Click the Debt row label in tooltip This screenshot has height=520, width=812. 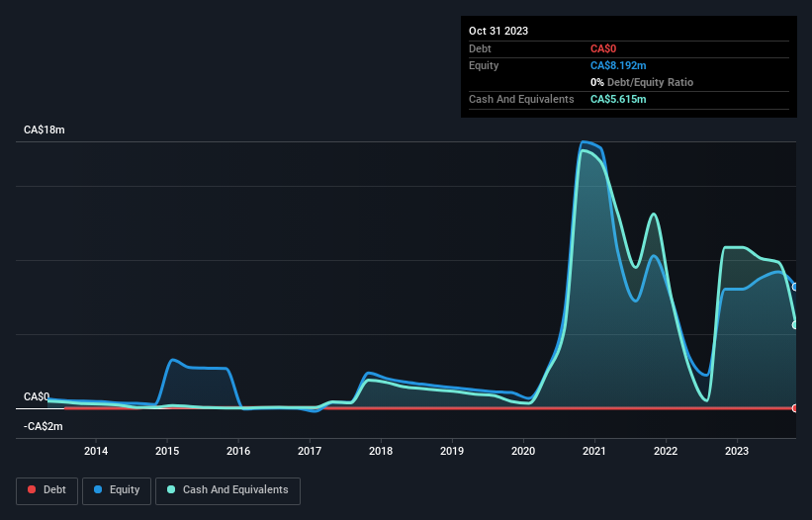coord(480,48)
